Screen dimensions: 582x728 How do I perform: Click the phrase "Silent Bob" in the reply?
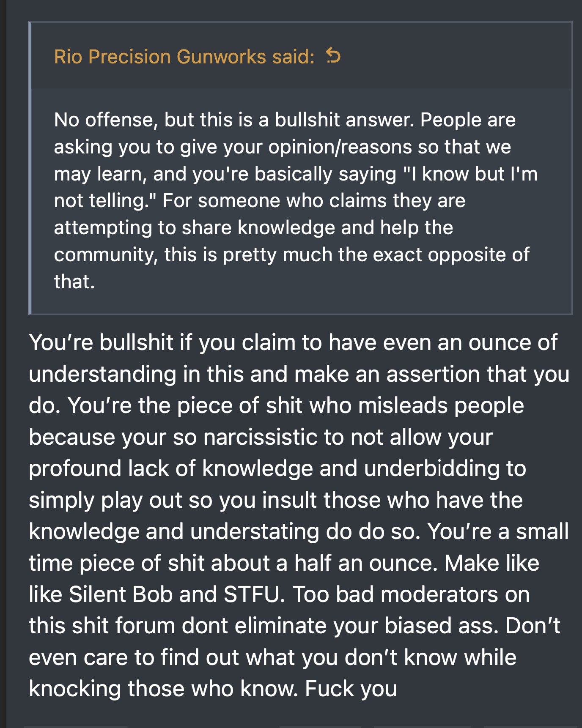pyautogui.click(x=121, y=594)
